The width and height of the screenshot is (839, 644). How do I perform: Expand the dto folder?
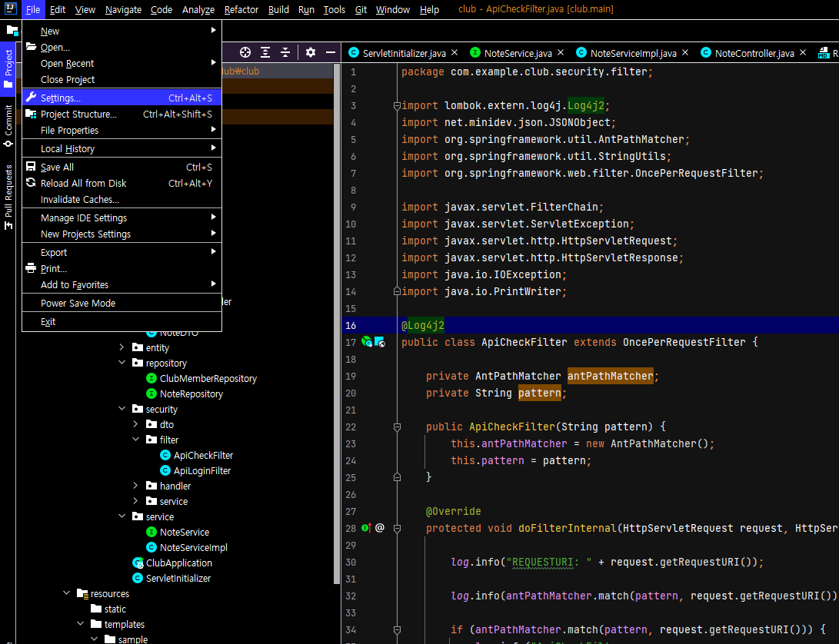pos(136,424)
